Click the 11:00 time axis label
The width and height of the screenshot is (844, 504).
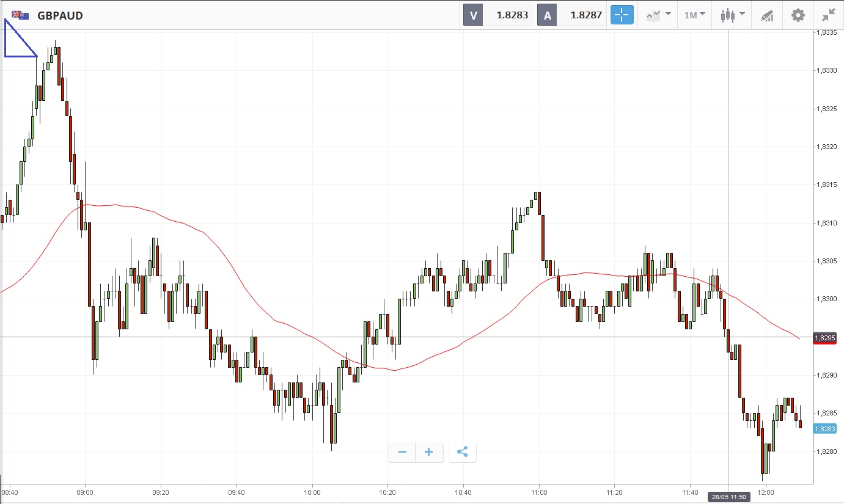pos(539,492)
